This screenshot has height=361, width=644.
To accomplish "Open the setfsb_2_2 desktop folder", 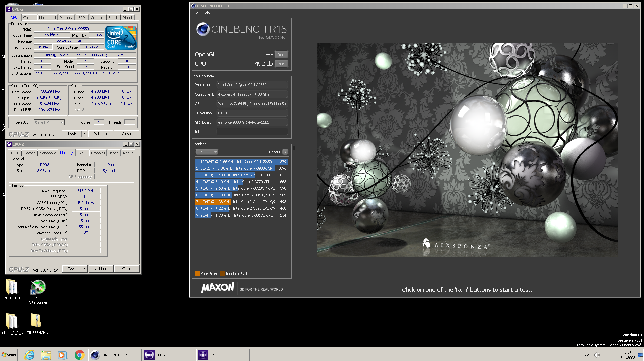I will coord(12,323).
